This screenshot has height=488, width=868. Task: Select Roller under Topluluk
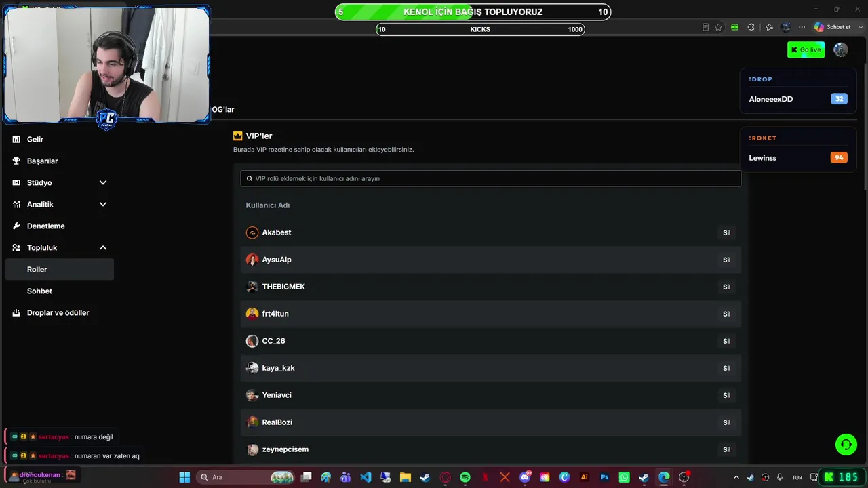(x=60, y=269)
